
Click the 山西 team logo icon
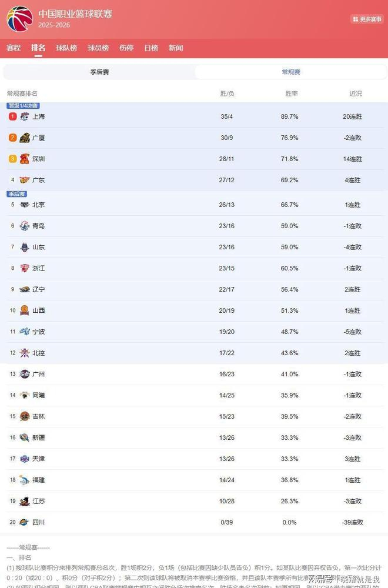(24, 310)
